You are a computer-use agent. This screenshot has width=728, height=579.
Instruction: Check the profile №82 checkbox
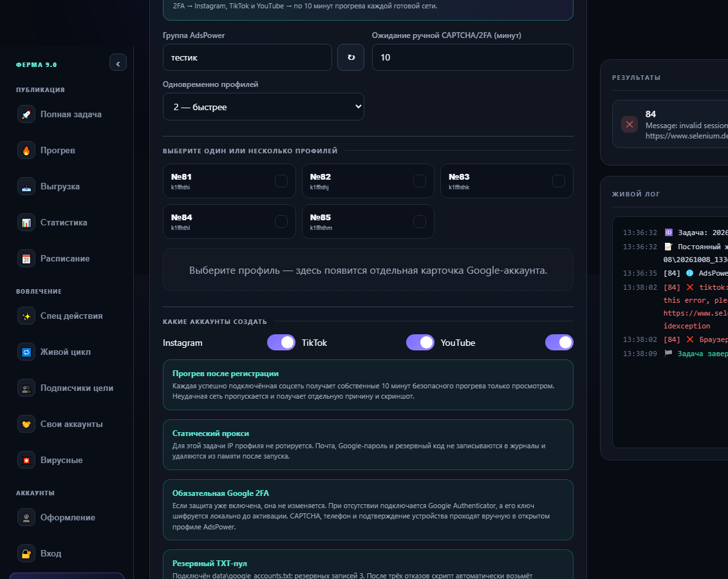point(420,181)
